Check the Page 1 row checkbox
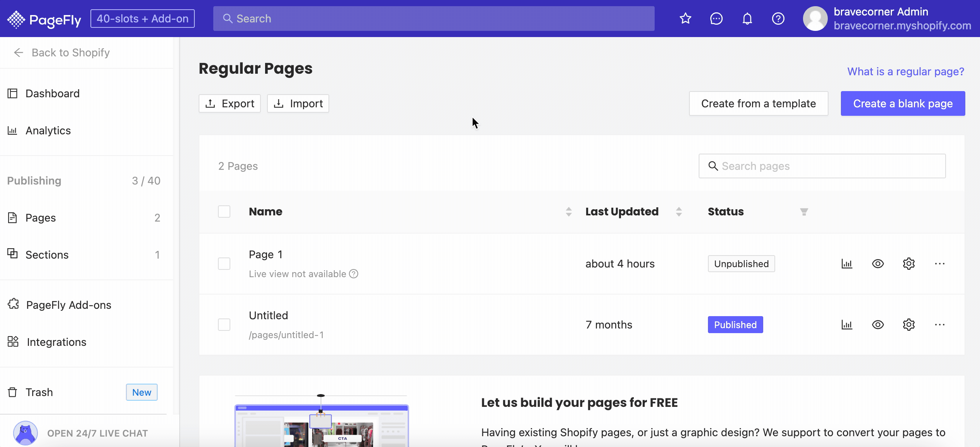This screenshot has width=980, height=447. (x=224, y=264)
